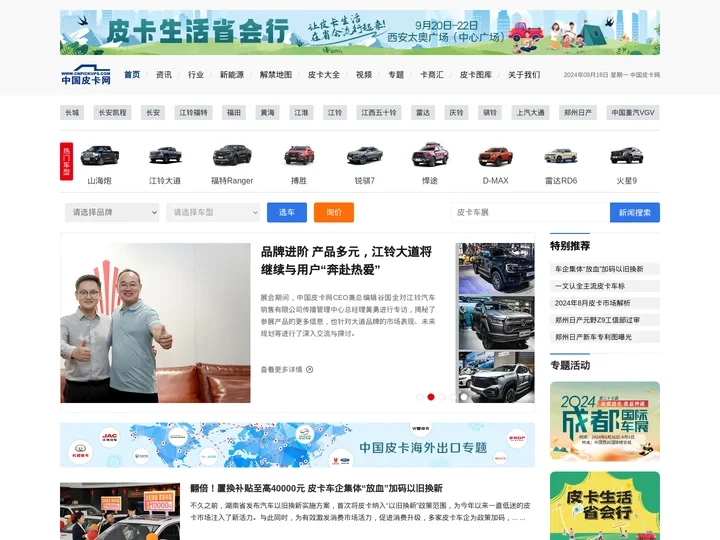The image size is (720, 540).
Task: Open the top carousel truck thumbnail
Action: tap(496, 269)
